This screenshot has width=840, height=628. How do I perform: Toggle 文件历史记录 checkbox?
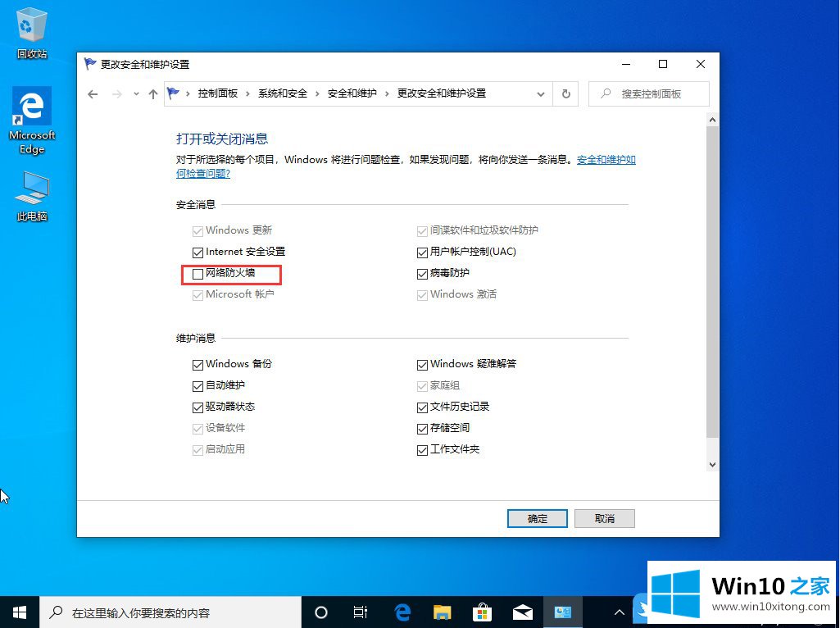coord(422,407)
